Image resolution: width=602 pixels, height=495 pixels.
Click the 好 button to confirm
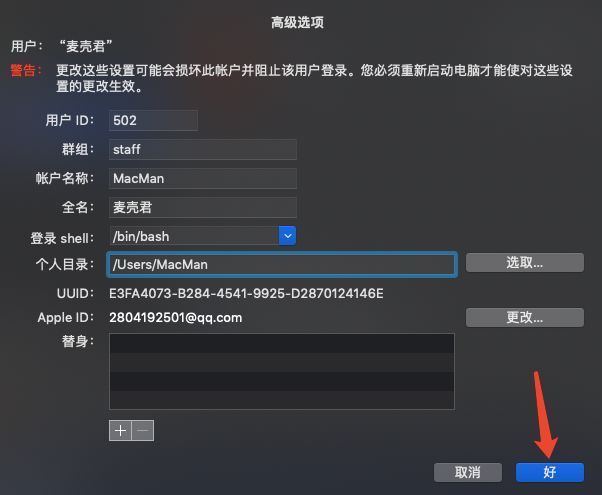(x=550, y=472)
